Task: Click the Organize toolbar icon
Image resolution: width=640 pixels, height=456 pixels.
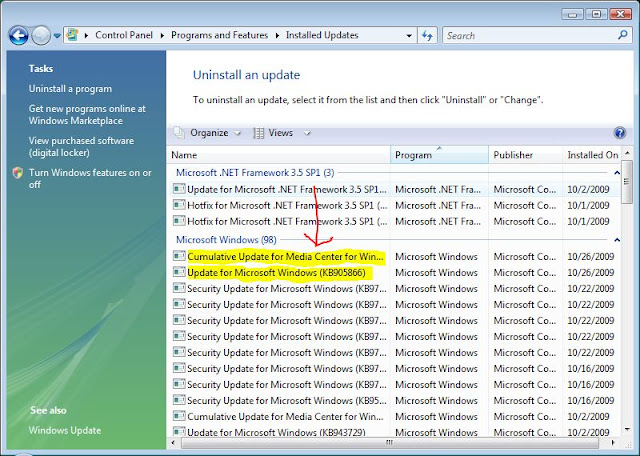Action: pos(179,133)
